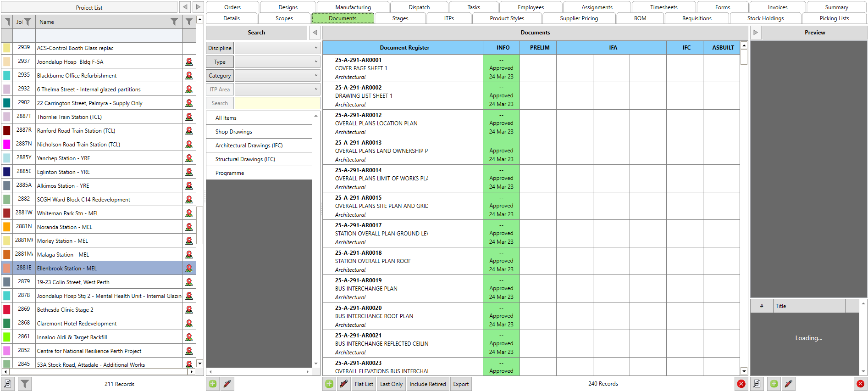Click the map pin icon for Ellenbrook Station
868x392 pixels.
[189, 268]
